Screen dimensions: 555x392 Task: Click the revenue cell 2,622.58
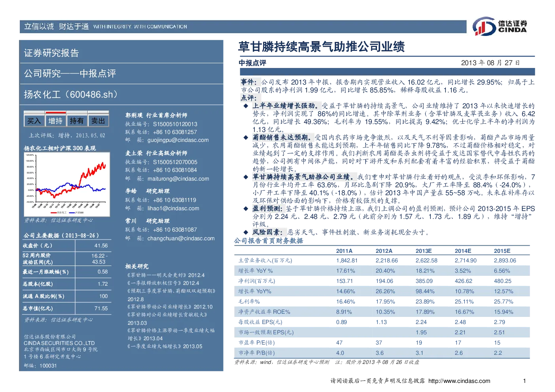[426, 260]
